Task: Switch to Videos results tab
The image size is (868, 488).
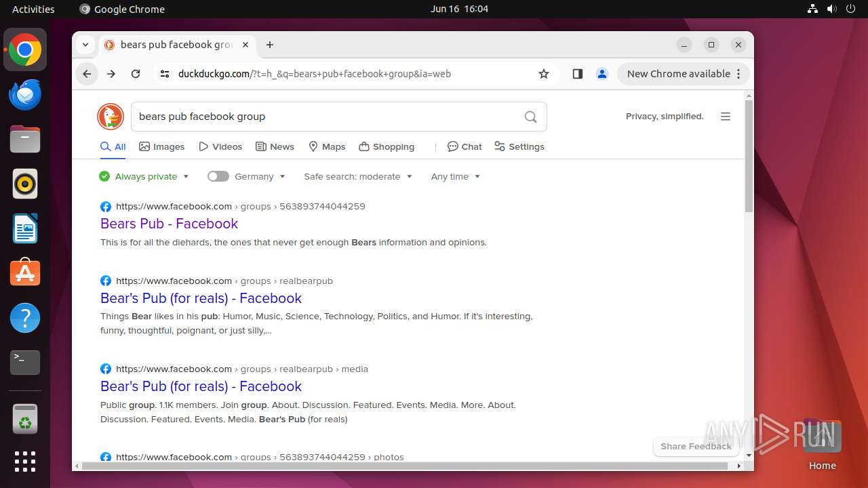Action: click(x=220, y=146)
